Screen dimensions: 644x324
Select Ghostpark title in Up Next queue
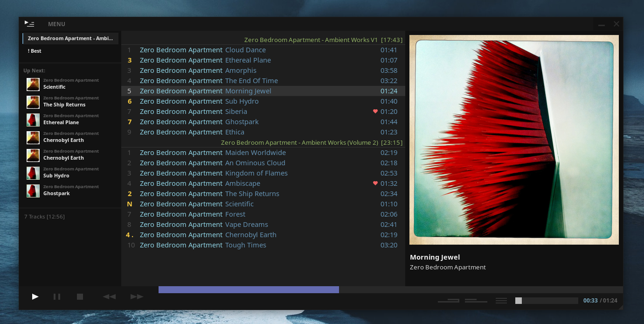56,193
